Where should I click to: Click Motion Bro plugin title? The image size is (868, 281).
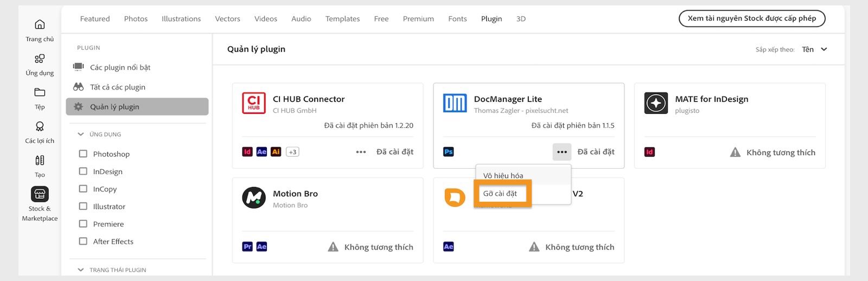(295, 194)
